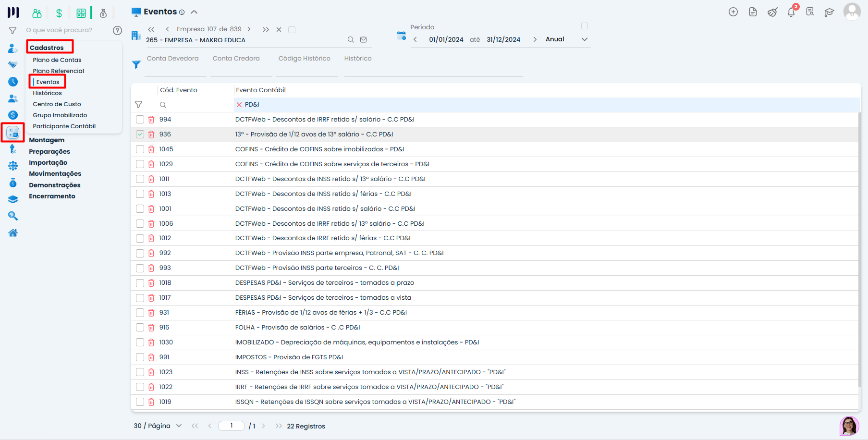
Task: Click the add new plus circle icon
Action: pyautogui.click(x=733, y=12)
